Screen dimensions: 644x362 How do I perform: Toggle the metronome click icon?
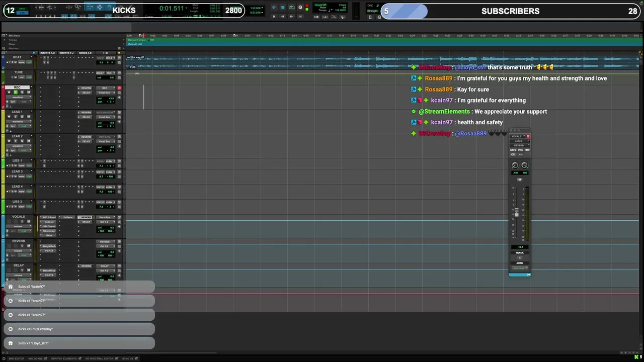(x=325, y=17)
